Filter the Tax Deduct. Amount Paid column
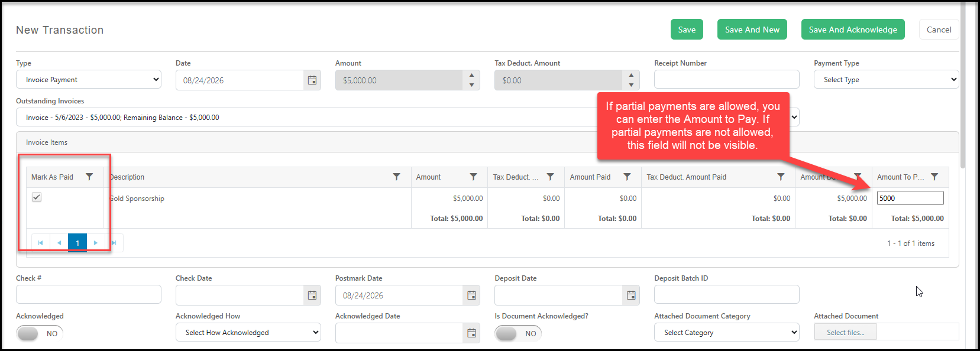This screenshot has height=351, width=980. [781, 177]
